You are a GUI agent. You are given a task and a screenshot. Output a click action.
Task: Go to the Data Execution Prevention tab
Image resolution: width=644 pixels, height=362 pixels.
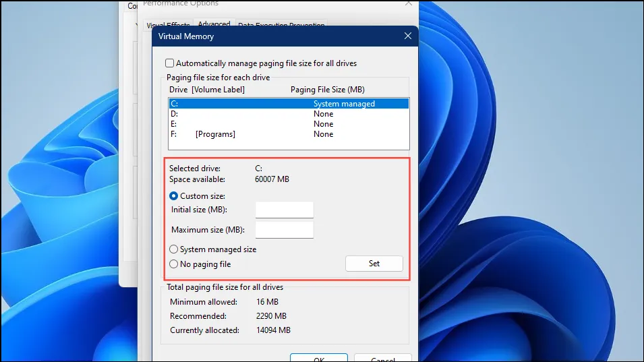(281, 26)
